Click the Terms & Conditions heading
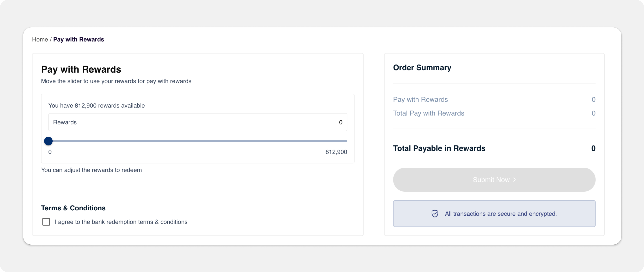 point(73,208)
